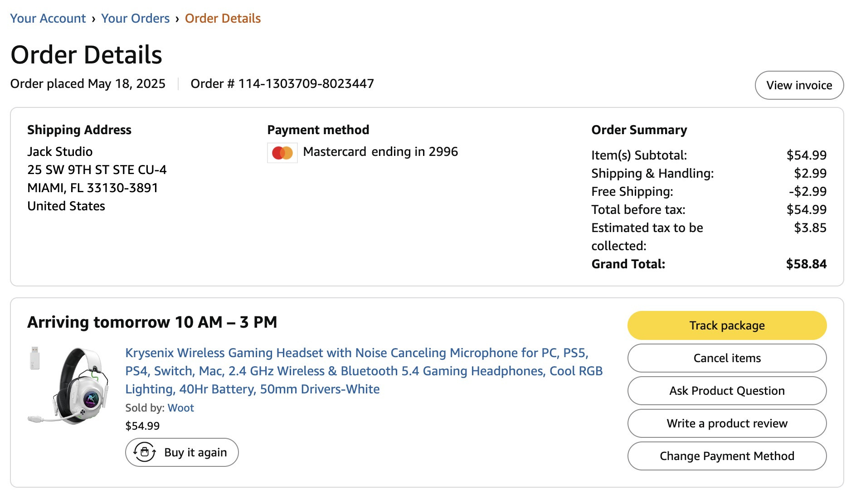Visit the Woot seller link
856x504 pixels.
pos(180,407)
